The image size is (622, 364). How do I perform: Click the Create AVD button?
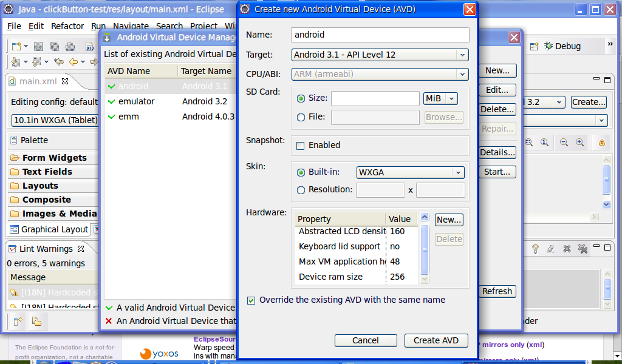point(436,340)
